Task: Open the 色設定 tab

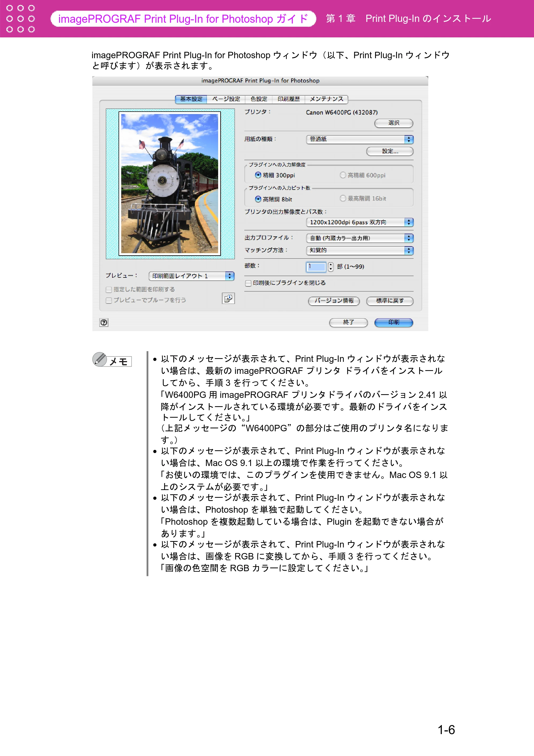Action: [259, 99]
